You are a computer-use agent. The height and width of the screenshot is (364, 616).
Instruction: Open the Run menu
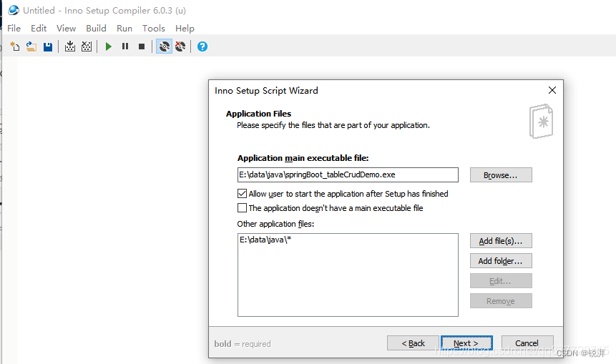pyautogui.click(x=124, y=29)
